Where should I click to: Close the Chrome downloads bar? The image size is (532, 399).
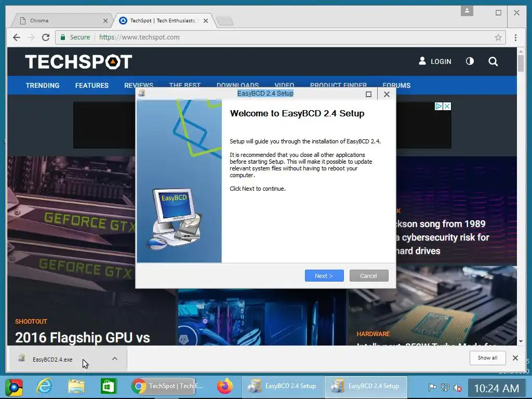(515, 358)
